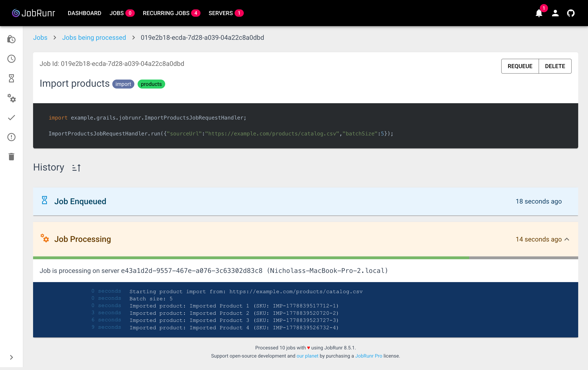Open Awaiting jobs in sidebar
The width and height of the screenshot is (588, 370).
click(11, 39)
